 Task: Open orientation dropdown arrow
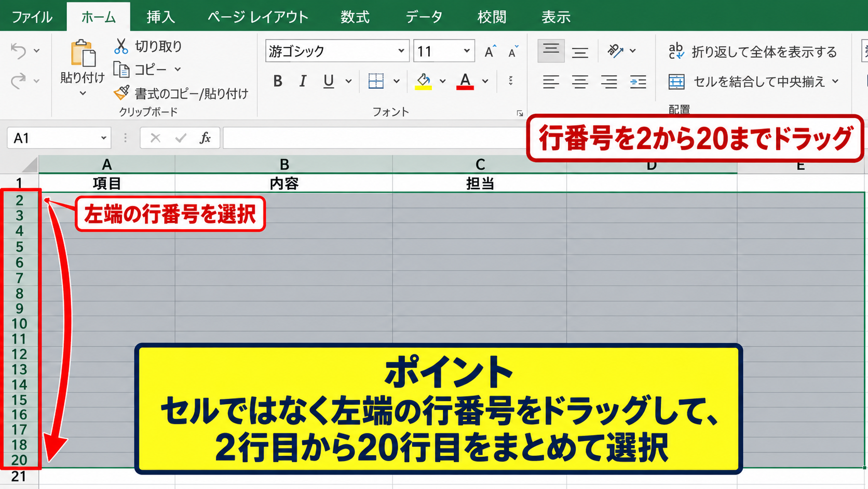[632, 50]
